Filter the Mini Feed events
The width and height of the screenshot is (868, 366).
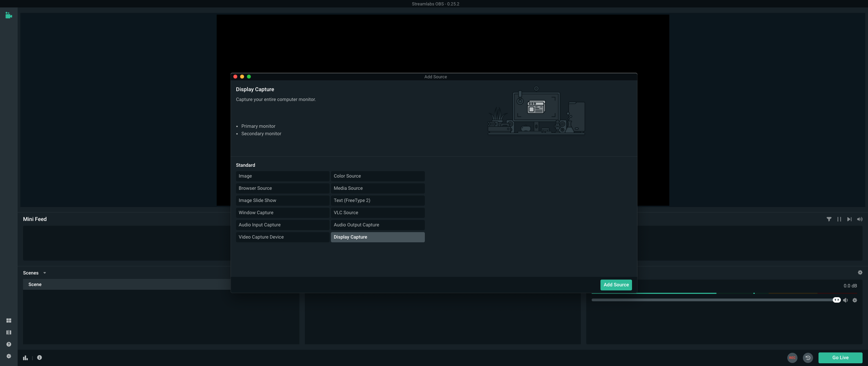click(x=829, y=219)
